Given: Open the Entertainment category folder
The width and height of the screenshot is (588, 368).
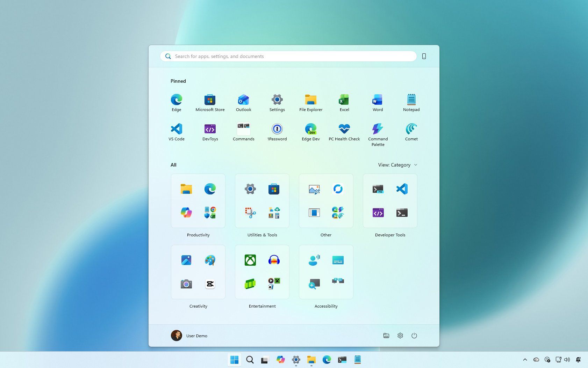Looking at the screenshot, I should click(x=262, y=272).
